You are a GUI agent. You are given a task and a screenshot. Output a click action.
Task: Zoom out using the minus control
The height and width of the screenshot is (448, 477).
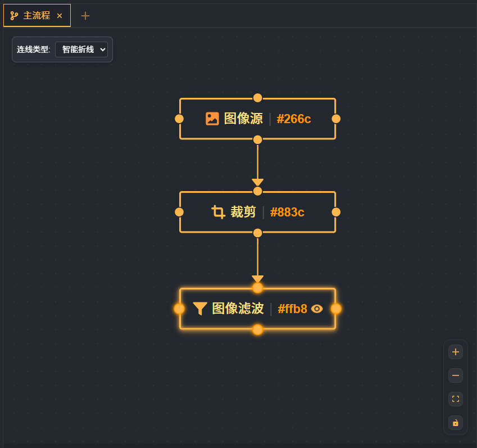[x=456, y=375]
